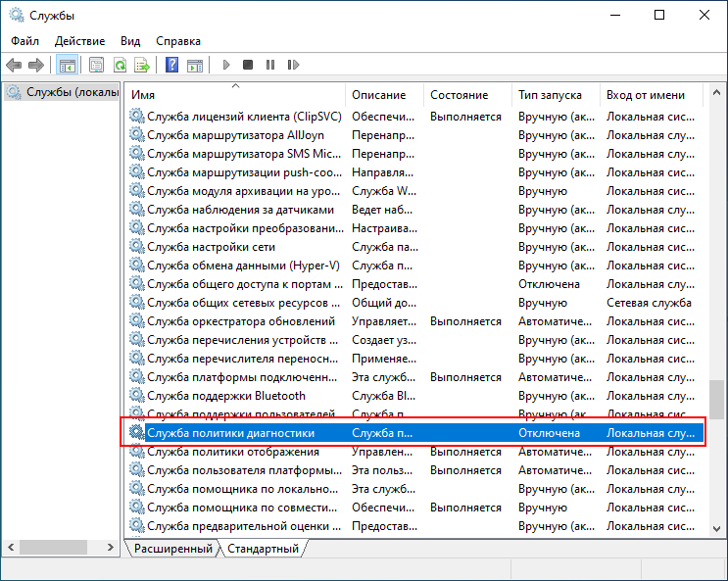Open the Properties toolbar icon

click(97, 65)
